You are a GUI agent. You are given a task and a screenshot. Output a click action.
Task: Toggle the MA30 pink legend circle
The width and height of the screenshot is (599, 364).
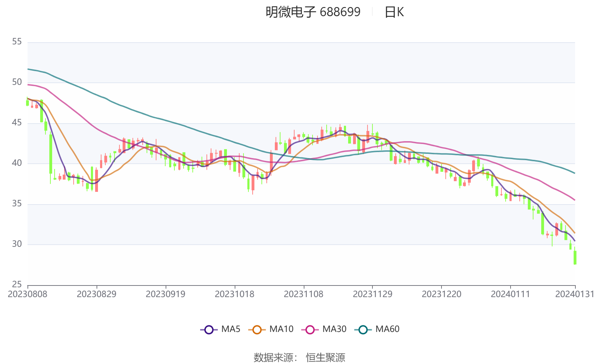point(310,330)
